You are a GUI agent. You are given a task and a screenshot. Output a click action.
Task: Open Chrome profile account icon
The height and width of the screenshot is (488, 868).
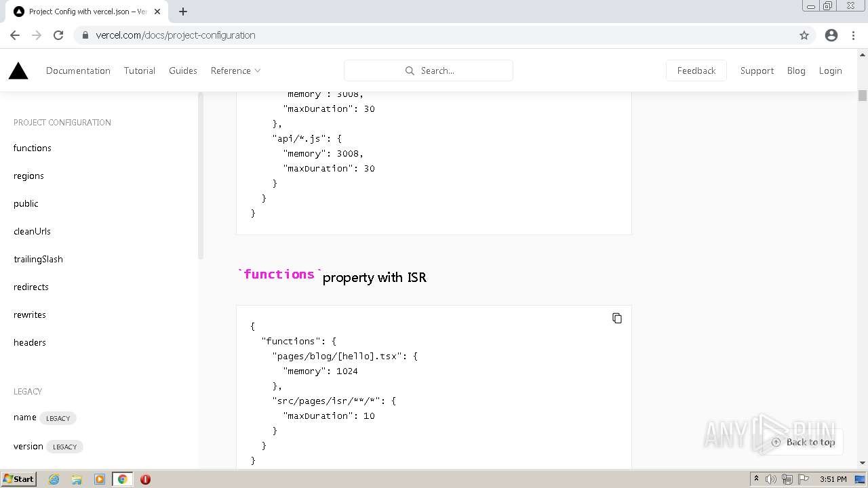pos(831,35)
